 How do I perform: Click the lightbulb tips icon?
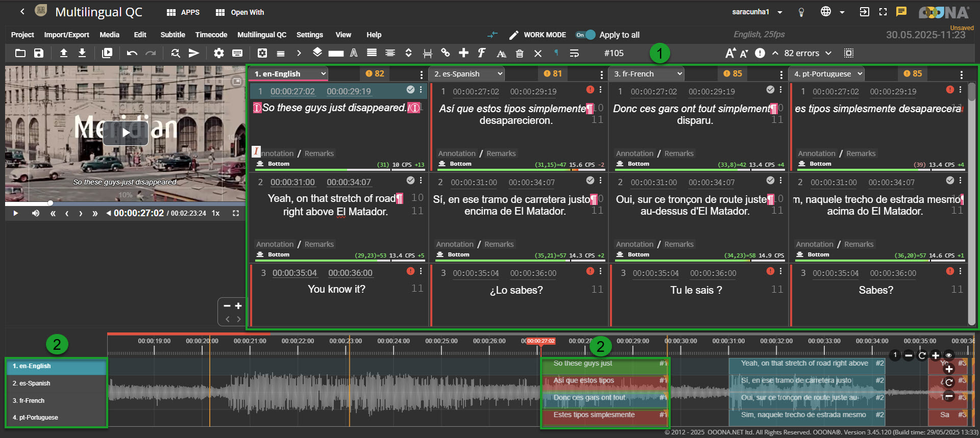801,12
